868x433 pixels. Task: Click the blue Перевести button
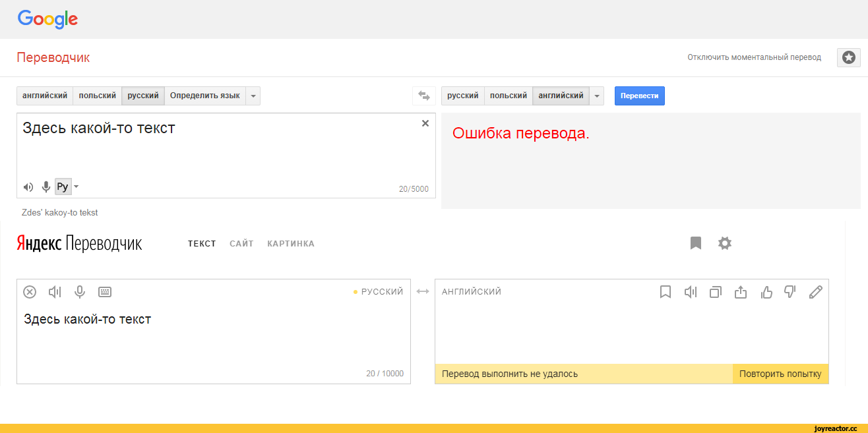pos(640,96)
